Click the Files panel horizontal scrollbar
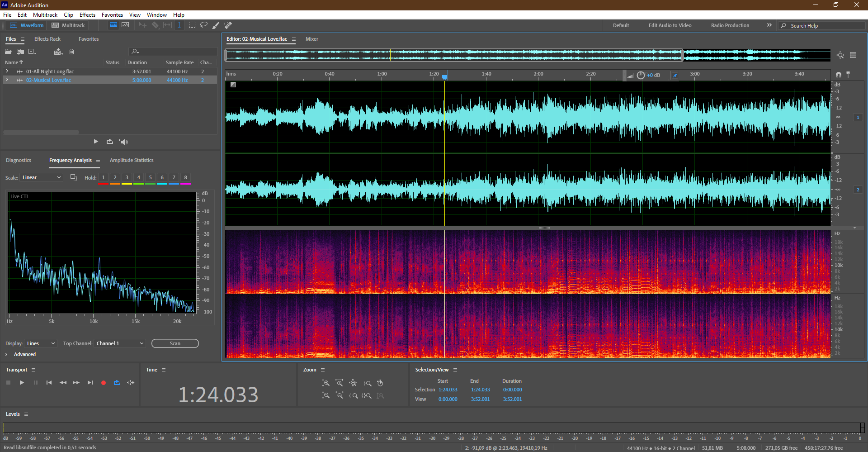Image resolution: width=868 pixels, height=452 pixels. (x=41, y=132)
